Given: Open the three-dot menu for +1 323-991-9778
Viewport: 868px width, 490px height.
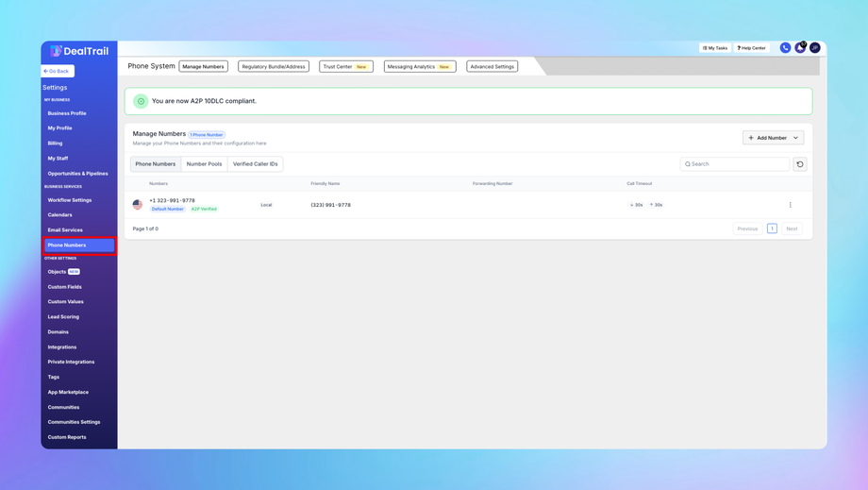Looking at the screenshot, I should tap(790, 205).
